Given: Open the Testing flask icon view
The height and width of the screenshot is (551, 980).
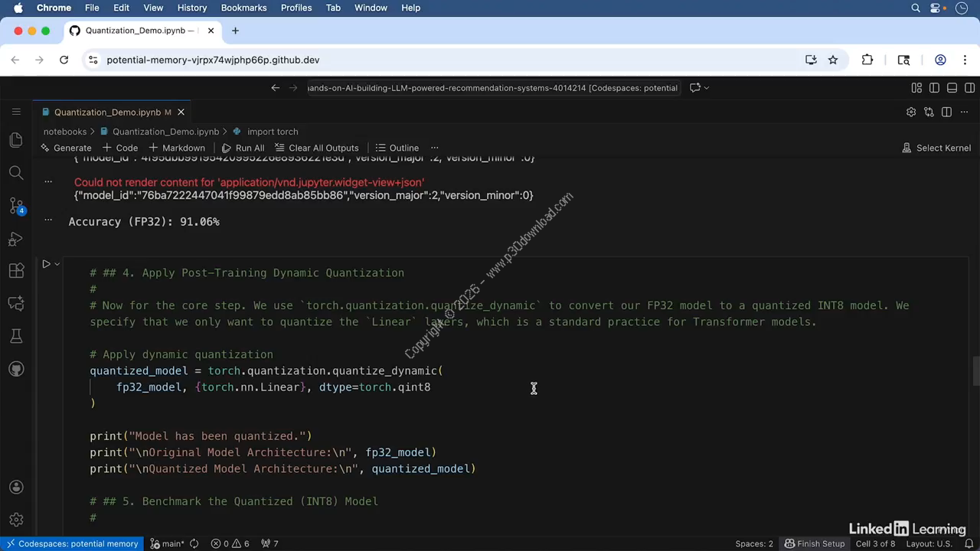Looking at the screenshot, I should 16,336.
